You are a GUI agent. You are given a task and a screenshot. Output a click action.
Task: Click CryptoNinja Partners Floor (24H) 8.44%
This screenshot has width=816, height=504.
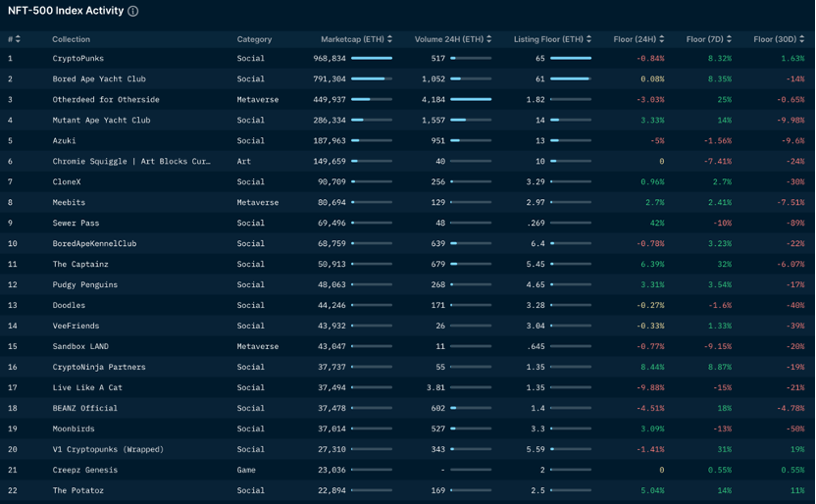652,367
